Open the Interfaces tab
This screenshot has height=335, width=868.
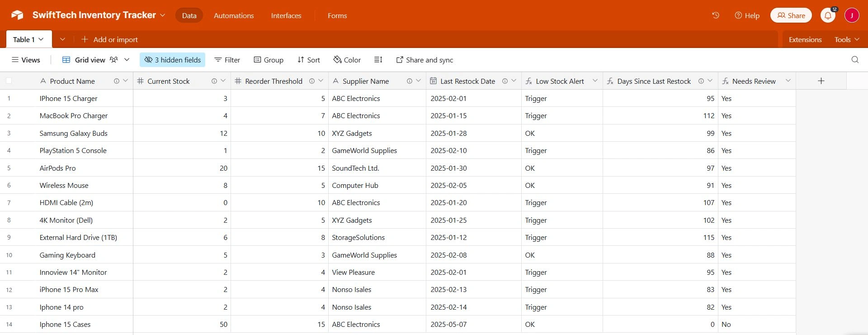coord(286,15)
